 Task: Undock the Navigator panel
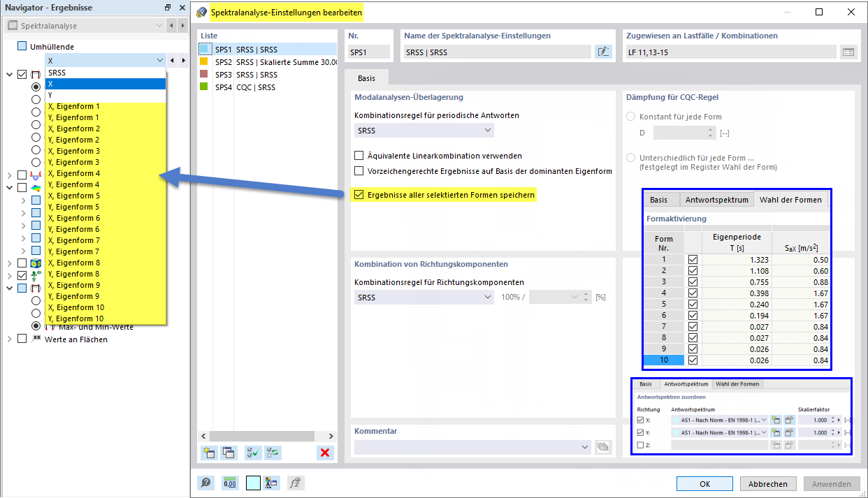(168, 8)
